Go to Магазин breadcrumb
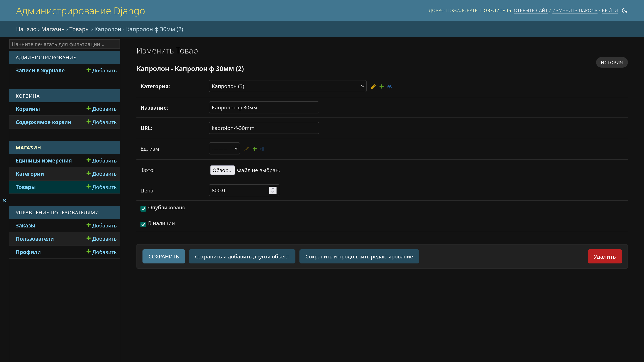Screen dimensions: 644x362 pos(53,29)
